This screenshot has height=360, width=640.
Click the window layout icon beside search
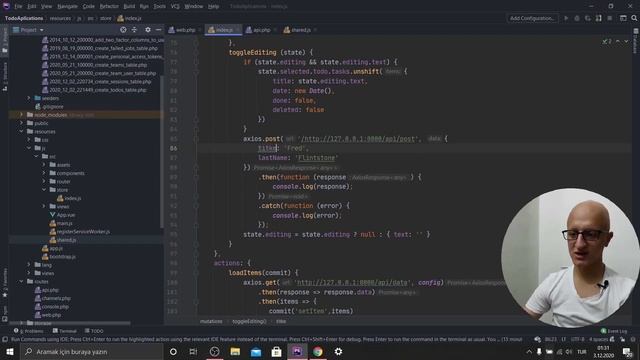623,18
